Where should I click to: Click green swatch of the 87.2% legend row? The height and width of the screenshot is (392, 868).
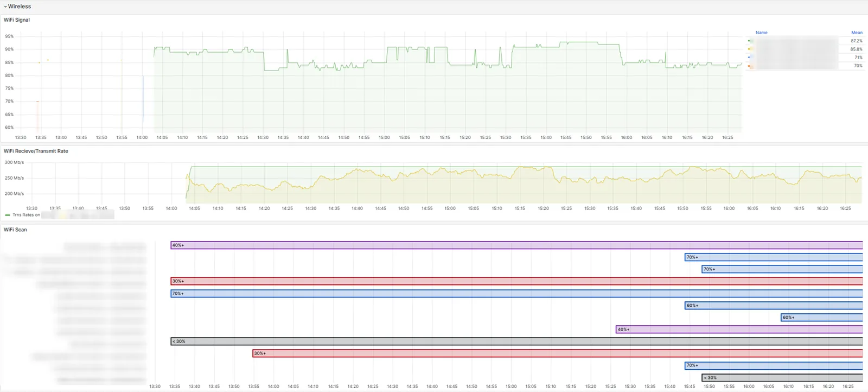click(x=750, y=41)
